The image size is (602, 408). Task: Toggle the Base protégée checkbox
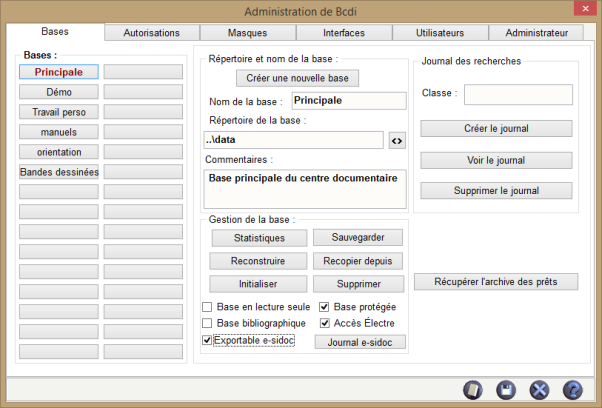click(324, 307)
